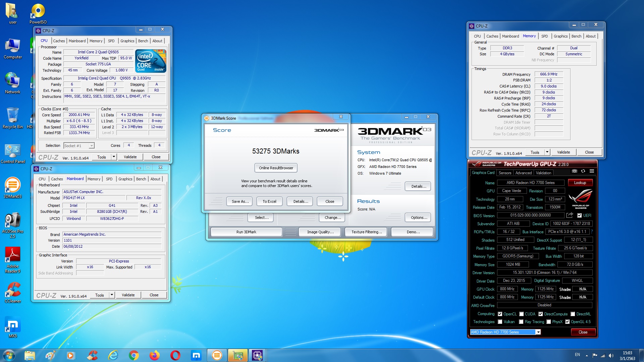The width and height of the screenshot is (644, 362).
Task: Enable the CUDA checkbox
Action: (522, 314)
